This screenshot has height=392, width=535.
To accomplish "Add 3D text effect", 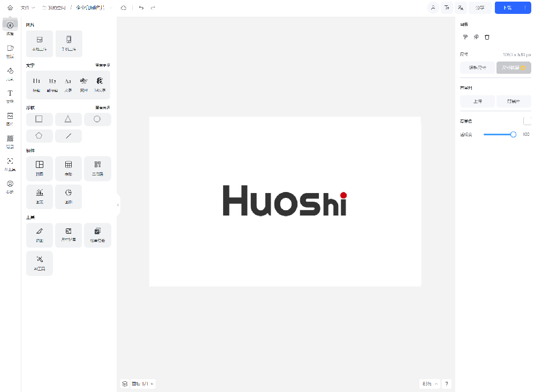I will click(x=100, y=84).
